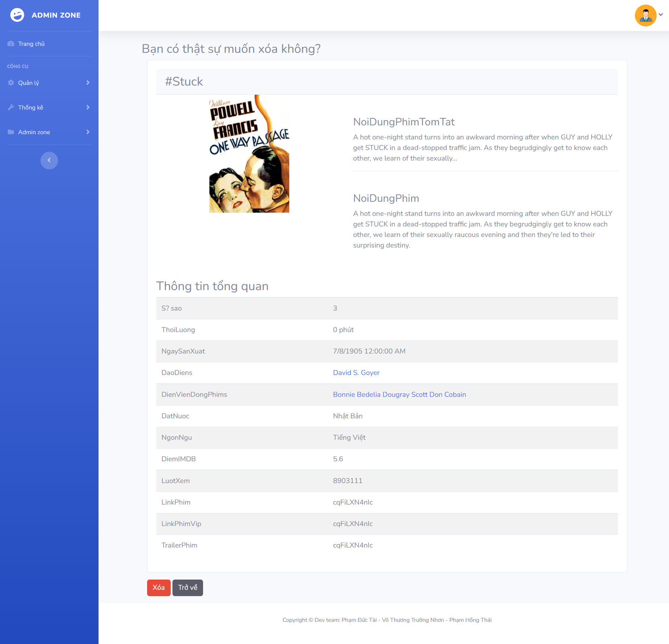Select the TrailerPhim value cqFiLXN4nlc
This screenshot has width=669, height=644.
(x=353, y=545)
